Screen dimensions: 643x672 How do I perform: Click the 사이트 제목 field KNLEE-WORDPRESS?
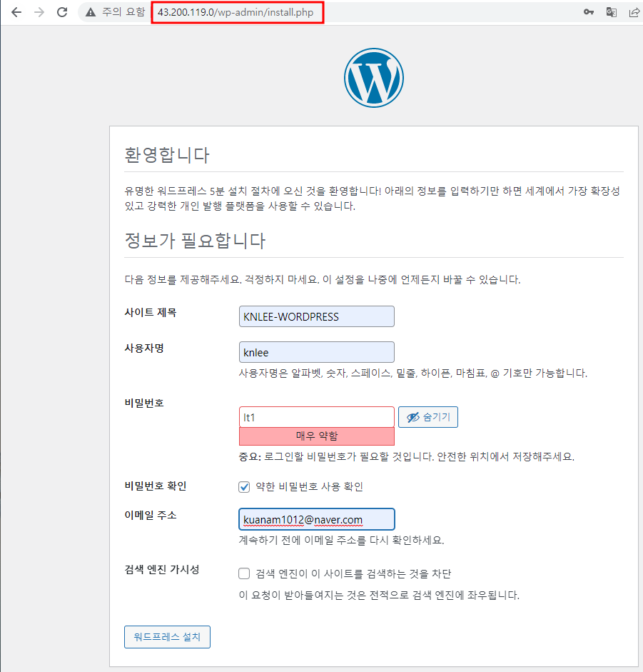[x=317, y=316]
